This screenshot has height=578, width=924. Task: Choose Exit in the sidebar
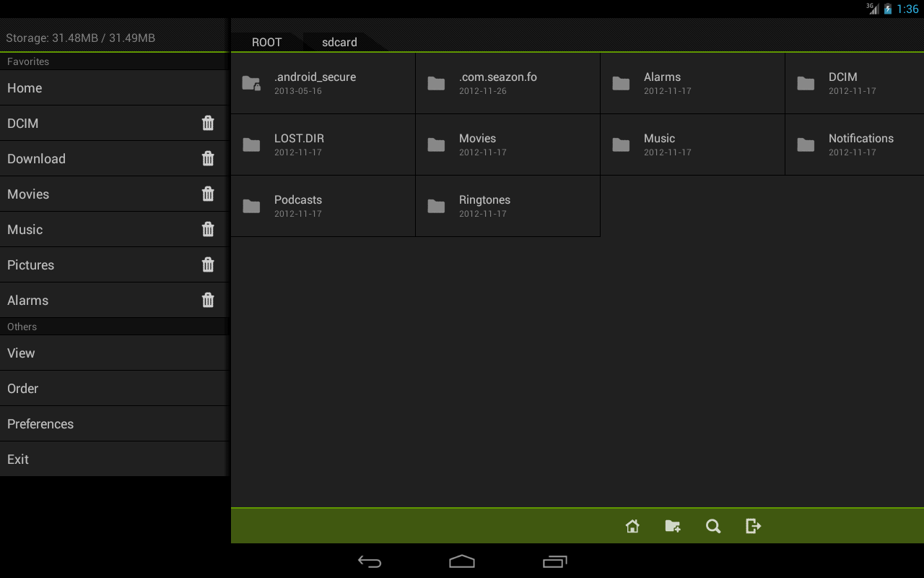(x=114, y=459)
